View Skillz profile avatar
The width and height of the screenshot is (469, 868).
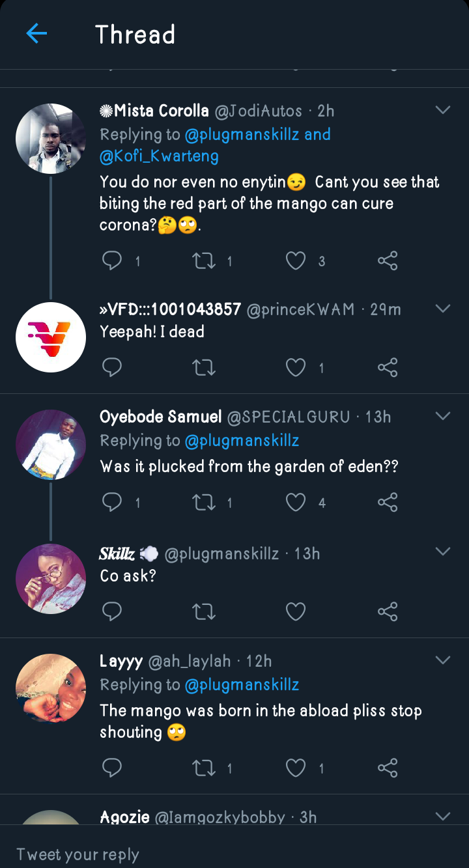click(51, 579)
